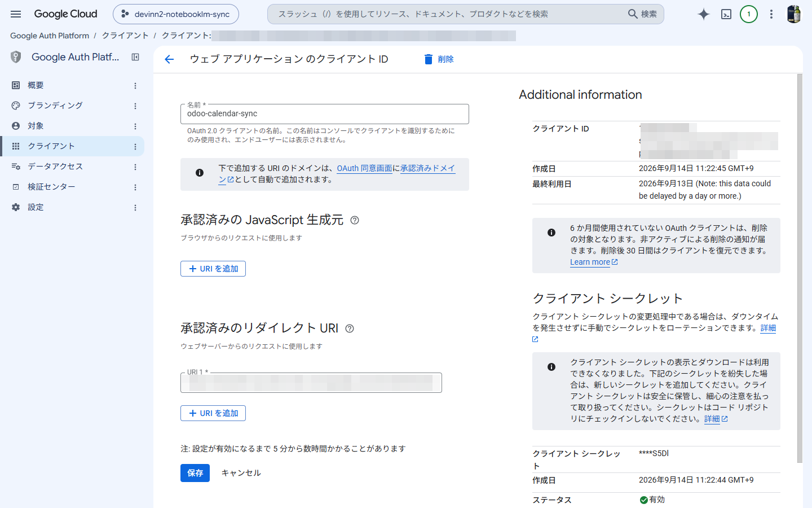The image size is (812, 508).
Task: Open the more options menu for 設定
Action: coord(135,208)
